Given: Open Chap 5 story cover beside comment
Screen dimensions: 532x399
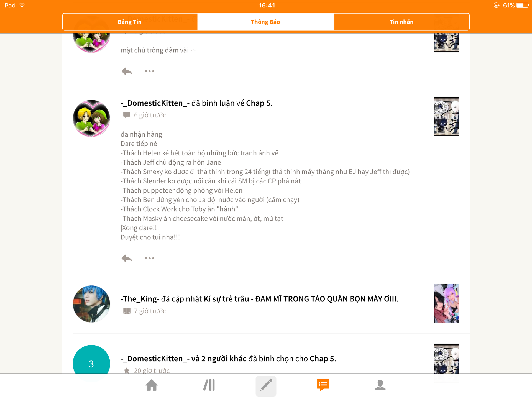Looking at the screenshot, I should (447, 117).
